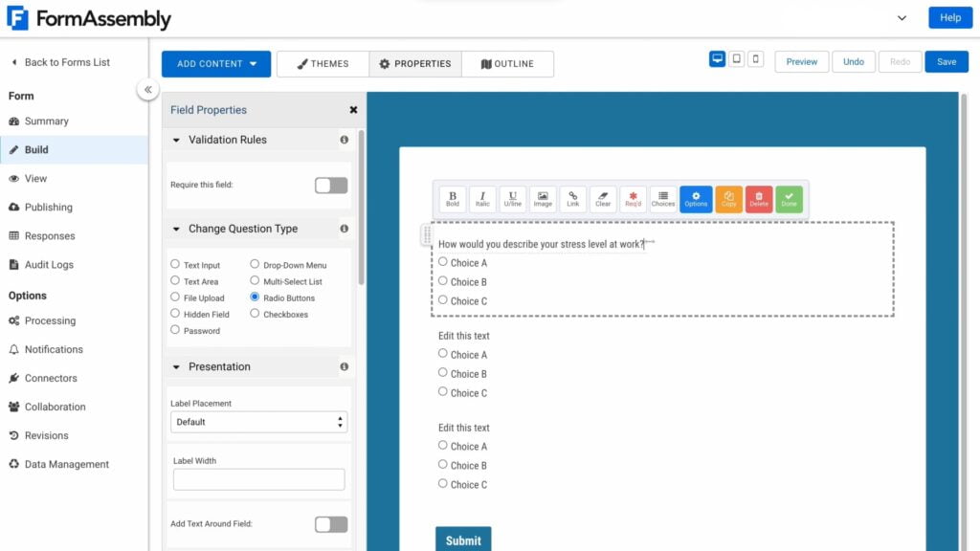
Task: Open the Label Placement dropdown
Action: click(x=257, y=421)
